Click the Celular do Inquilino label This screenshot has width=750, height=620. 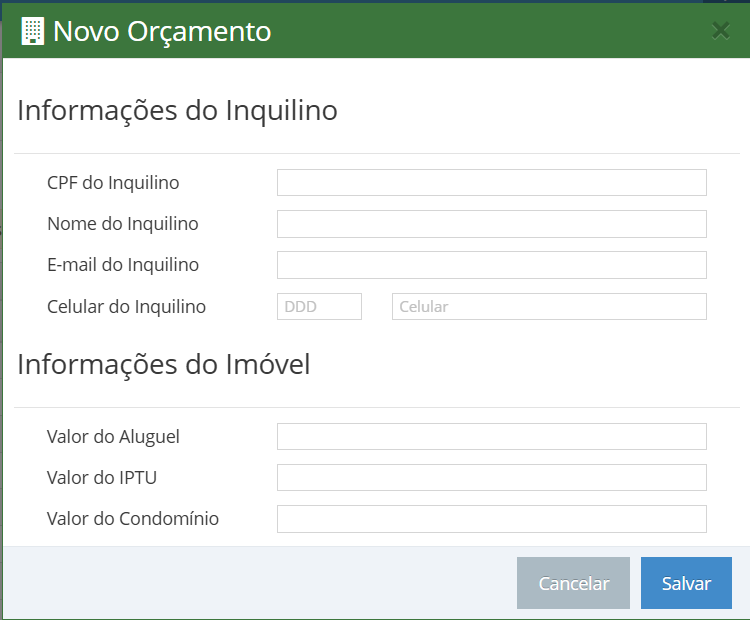(126, 307)
